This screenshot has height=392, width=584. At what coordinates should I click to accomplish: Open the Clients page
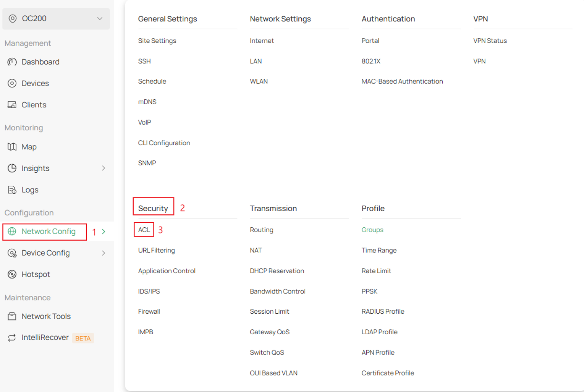click(x=34, y=105)
